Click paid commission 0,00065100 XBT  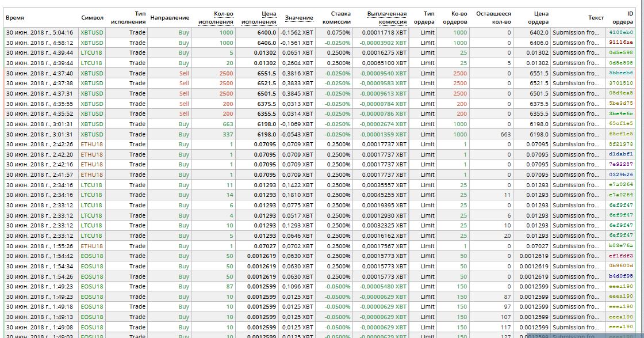point(384,63)
